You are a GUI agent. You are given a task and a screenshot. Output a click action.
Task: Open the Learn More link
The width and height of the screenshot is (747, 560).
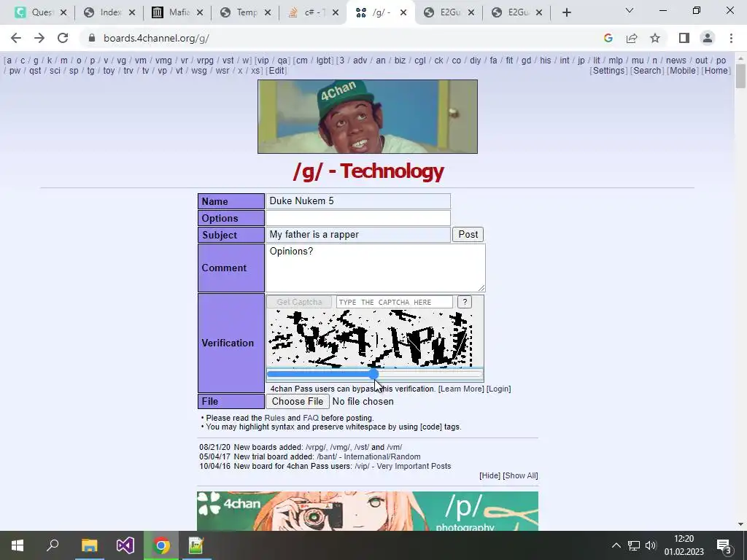click(x=461, y=389)
